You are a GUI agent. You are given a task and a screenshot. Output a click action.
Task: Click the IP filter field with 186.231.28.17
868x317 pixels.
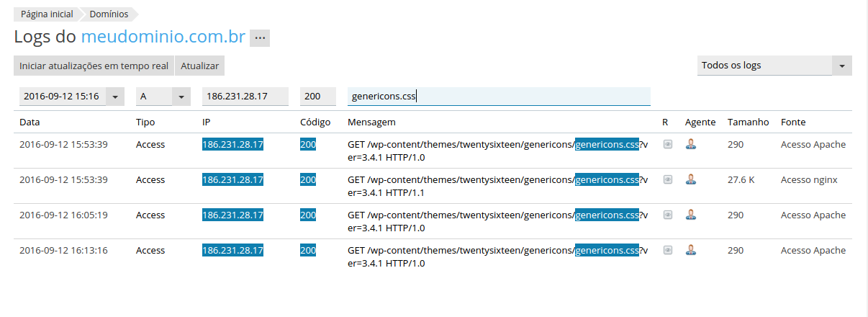pyautogui.click(x=245, y=97)
